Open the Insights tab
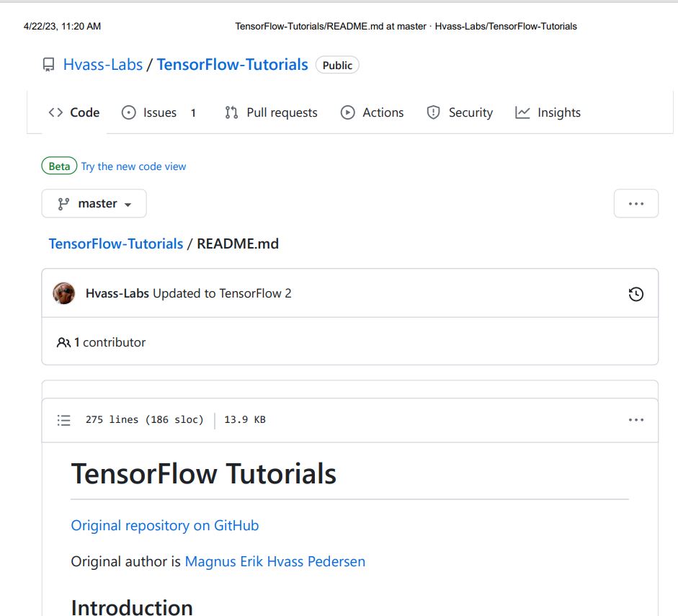678x616 pixels. point(548,112)
